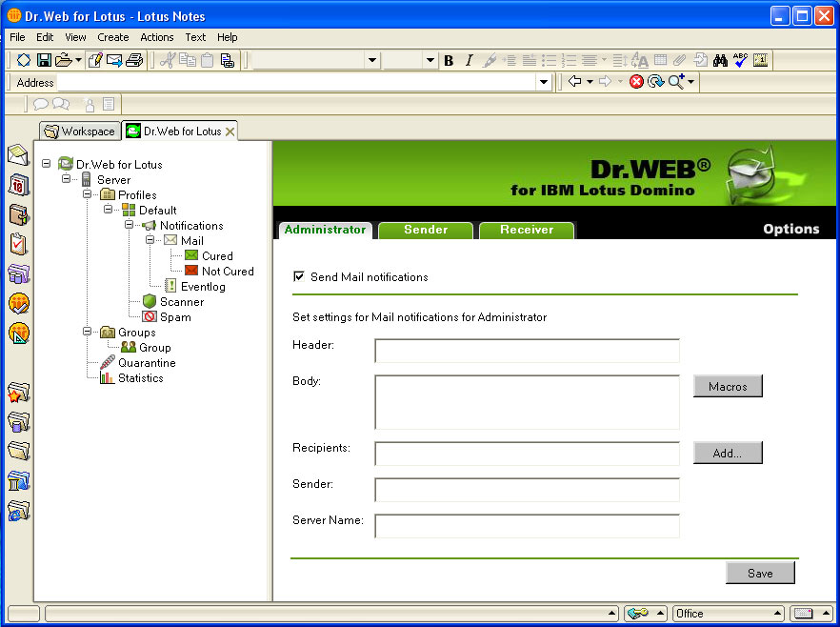Viewport: 840px width, 627px height.
Task: Click the Cut scissors icon
Action: (168, 60)
